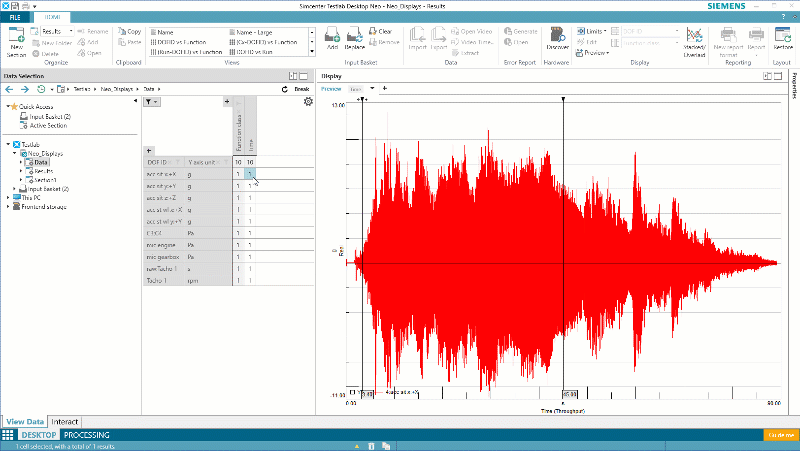Navigate back in Data Selection

[10, 89]
